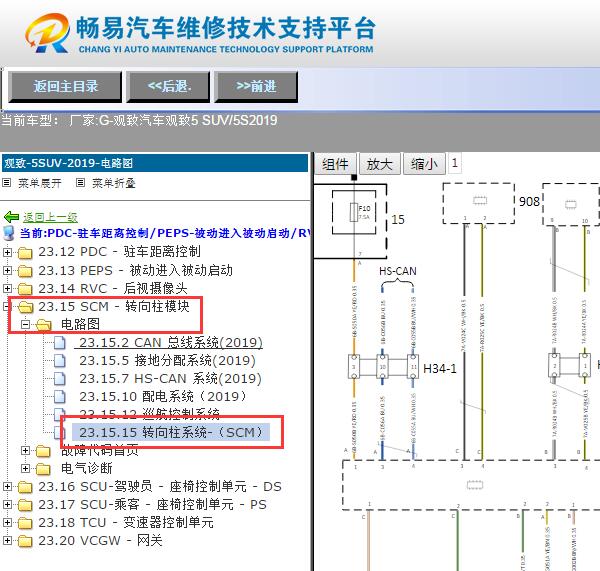
Task: Click the H34-1 connector label in diagram
Action: (440, 369)
